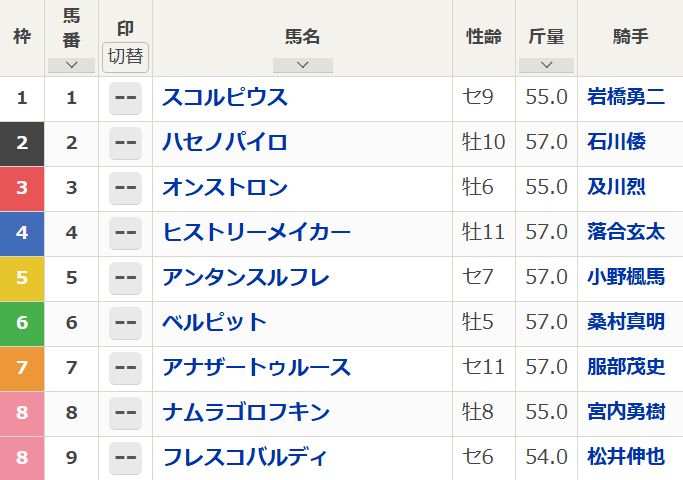Image resolution: width=683 pixels, height=480 pixels.
Task: View jockey profile 落合玄太
Action: click(626, 232)
